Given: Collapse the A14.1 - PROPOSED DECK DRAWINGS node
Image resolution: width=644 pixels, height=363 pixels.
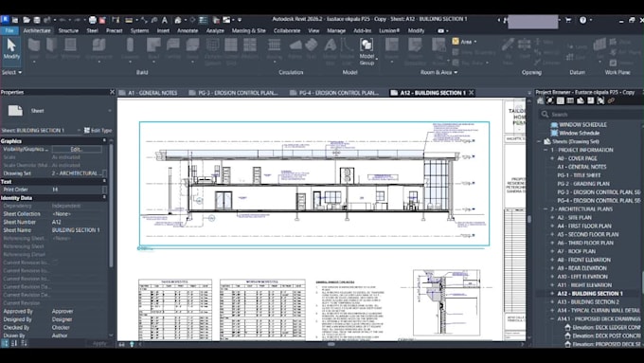Looking at the screenshot, I should click(552, 319).
